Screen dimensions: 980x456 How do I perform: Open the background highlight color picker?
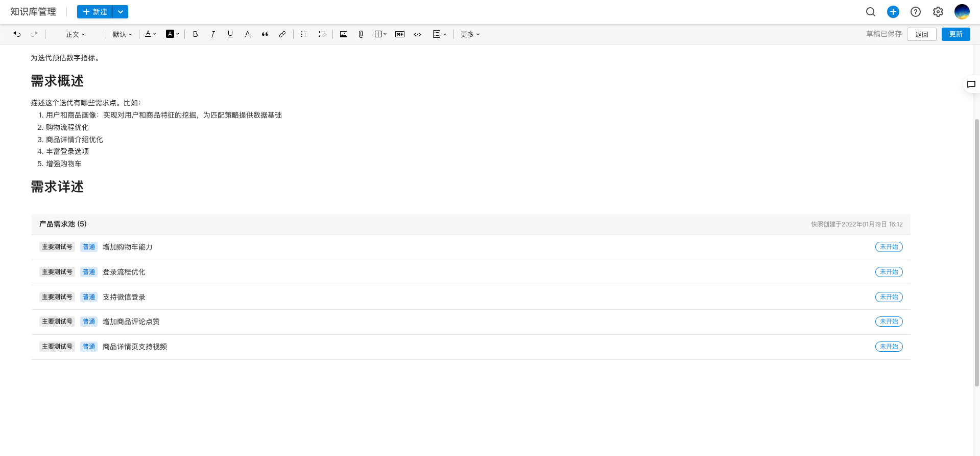(x=173, y=34)
